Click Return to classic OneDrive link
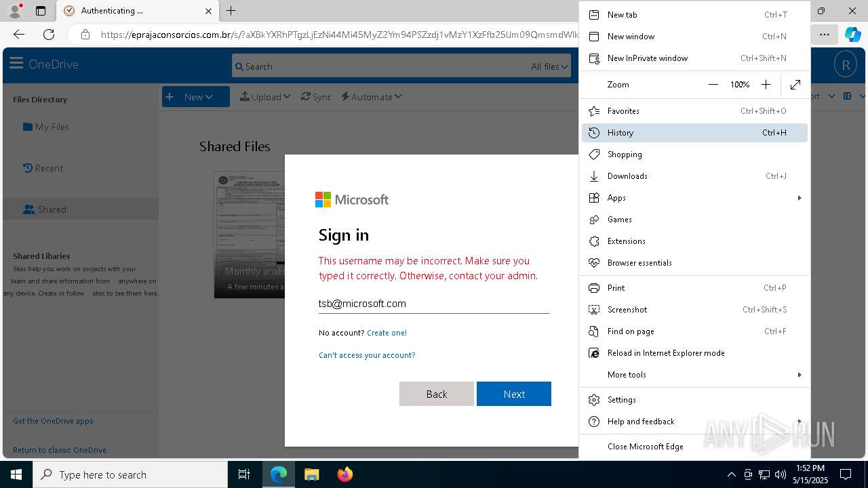The height and width of the screenshot is (488, 868). pyautogui.click(x=60, y=450)
